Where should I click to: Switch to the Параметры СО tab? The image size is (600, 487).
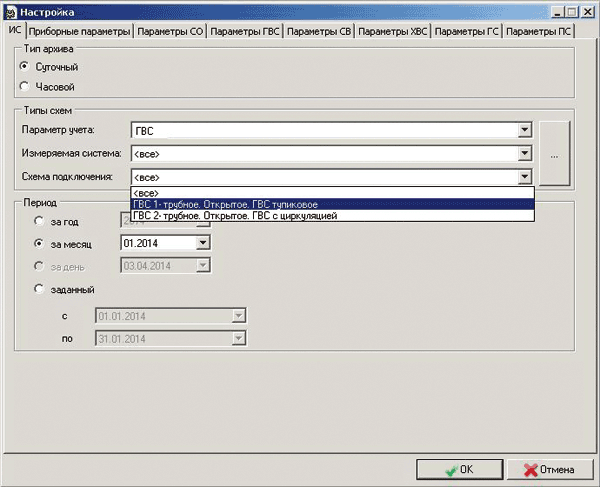pyautogui.click(x=170, y=31)
